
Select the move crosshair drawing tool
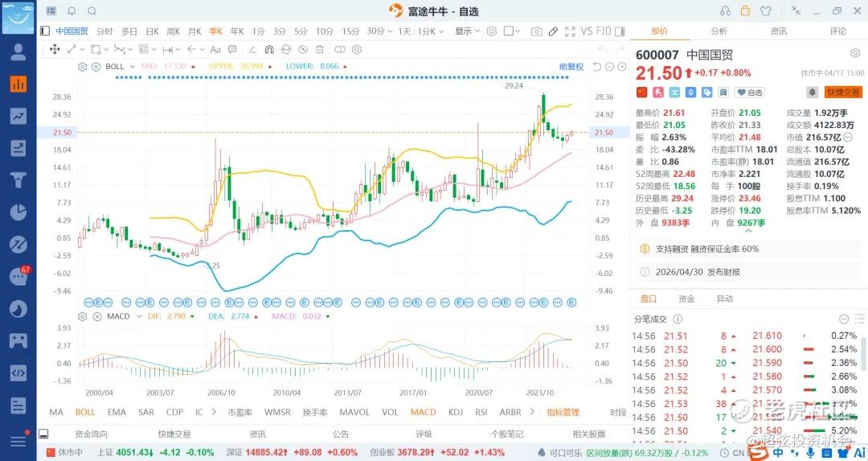coord(55,49)
